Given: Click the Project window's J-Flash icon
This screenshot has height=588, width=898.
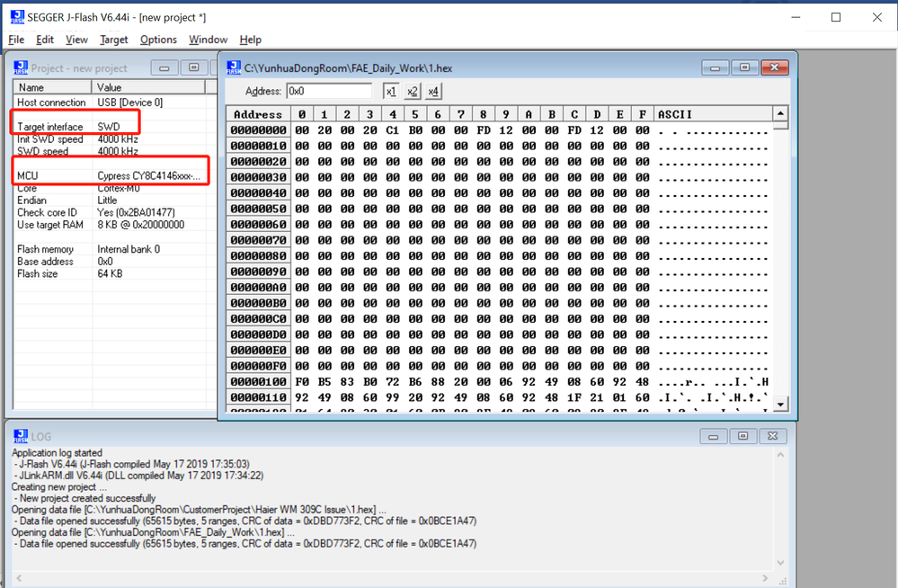Looking at the screenshot, I should coord(20,67).
